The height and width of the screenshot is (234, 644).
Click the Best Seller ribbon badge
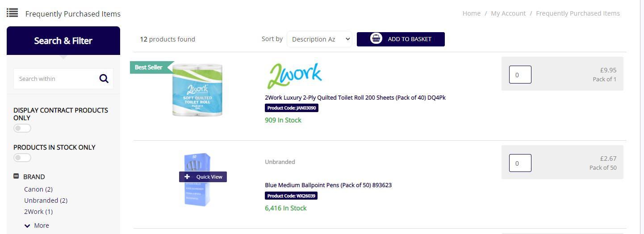pyautogui.click(x=150, y=67)
